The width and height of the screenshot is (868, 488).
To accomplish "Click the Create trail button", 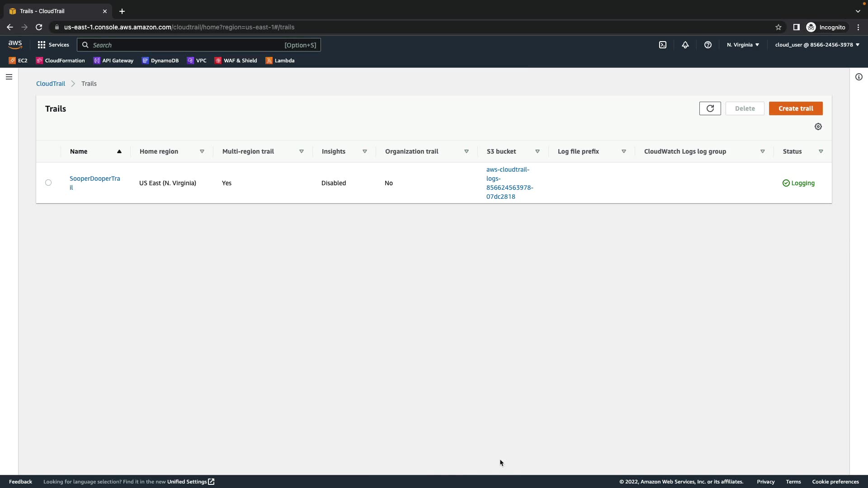I will [x=796, y=108].
